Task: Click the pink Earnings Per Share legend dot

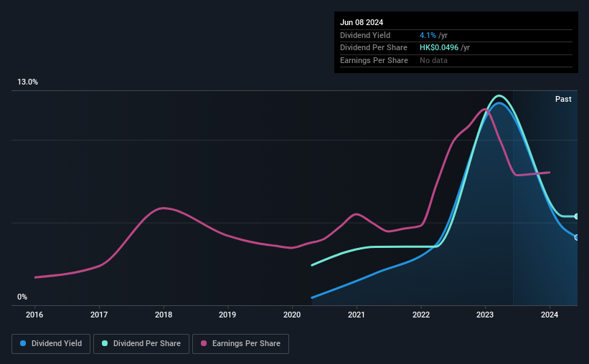Action: [204, 343]
